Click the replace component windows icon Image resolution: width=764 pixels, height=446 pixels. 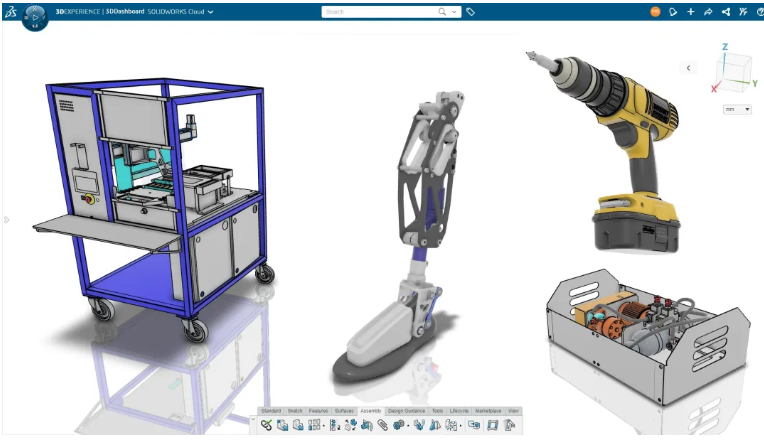tap(474, 424)
